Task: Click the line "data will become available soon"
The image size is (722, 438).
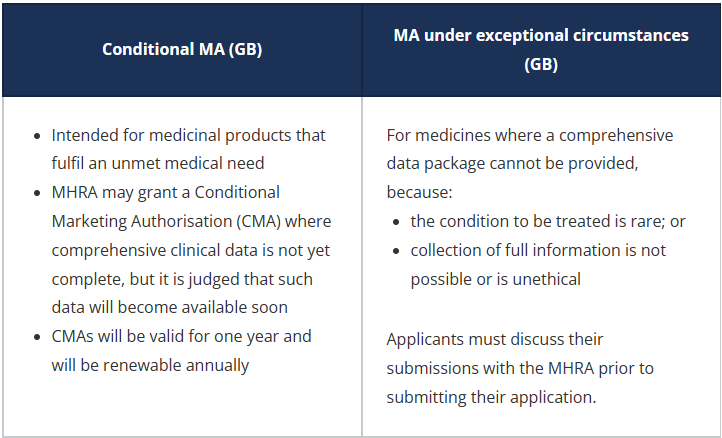Action: (x=169, y=307)
